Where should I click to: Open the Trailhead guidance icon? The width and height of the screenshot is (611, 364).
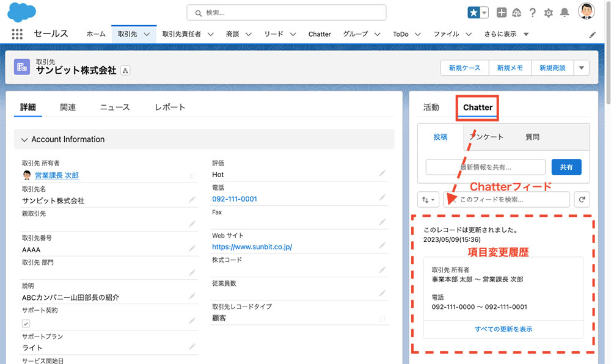517,13
